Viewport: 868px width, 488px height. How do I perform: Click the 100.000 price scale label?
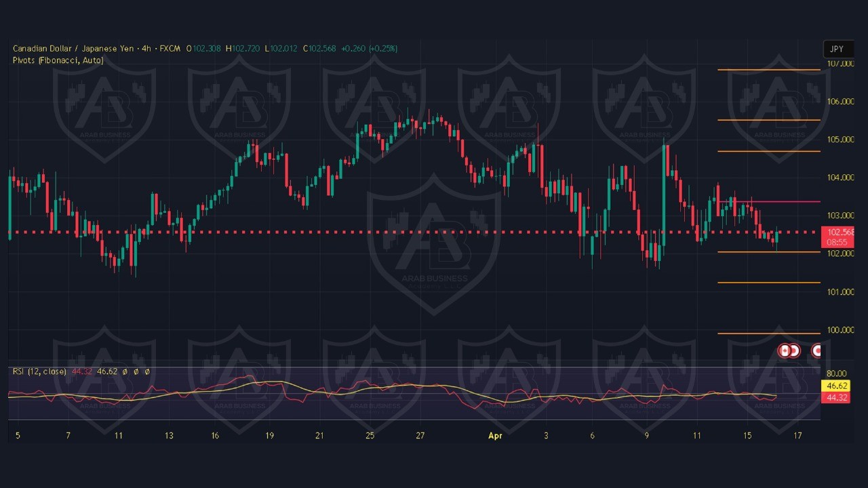click(x=840, y=330)
